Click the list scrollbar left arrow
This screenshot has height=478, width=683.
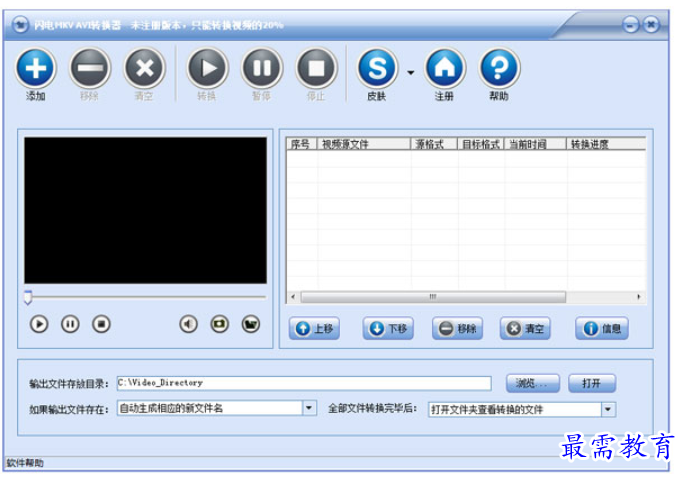pos(293,297)
